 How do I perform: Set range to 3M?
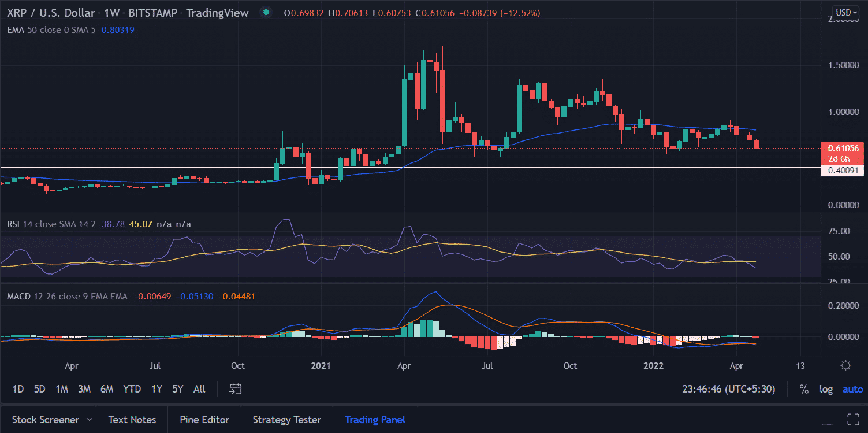[x=84, y=389]
